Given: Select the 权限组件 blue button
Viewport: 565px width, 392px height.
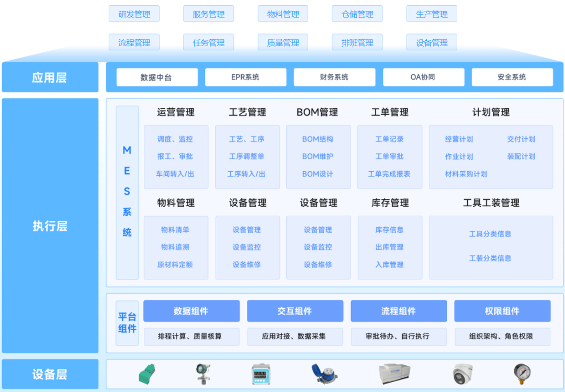Looking at the screenshot, I should coord(502,311).
